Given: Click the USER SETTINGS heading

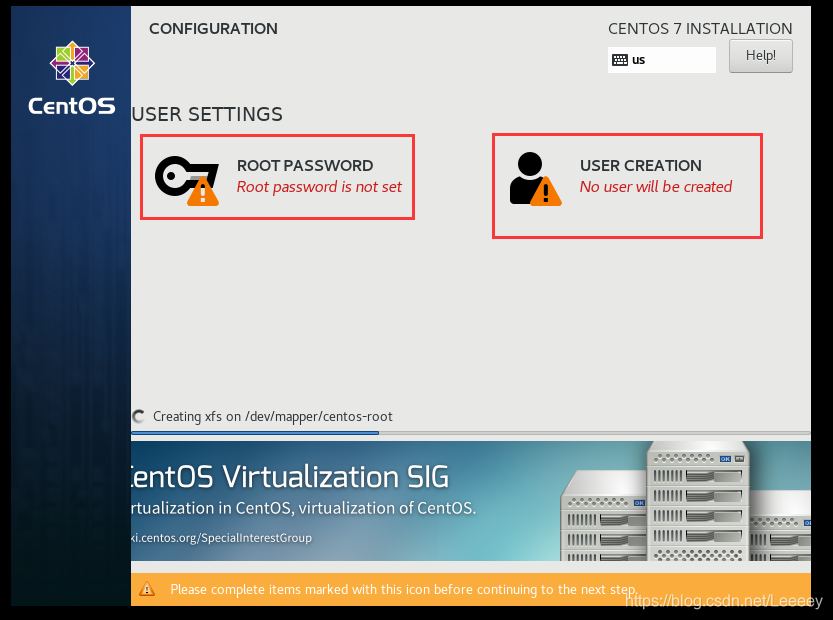Looking at the screenshot, I should [207, 114].
